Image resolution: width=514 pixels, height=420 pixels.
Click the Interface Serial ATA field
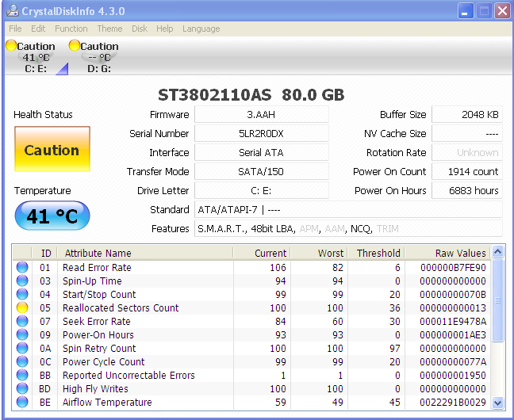point(261,153)
